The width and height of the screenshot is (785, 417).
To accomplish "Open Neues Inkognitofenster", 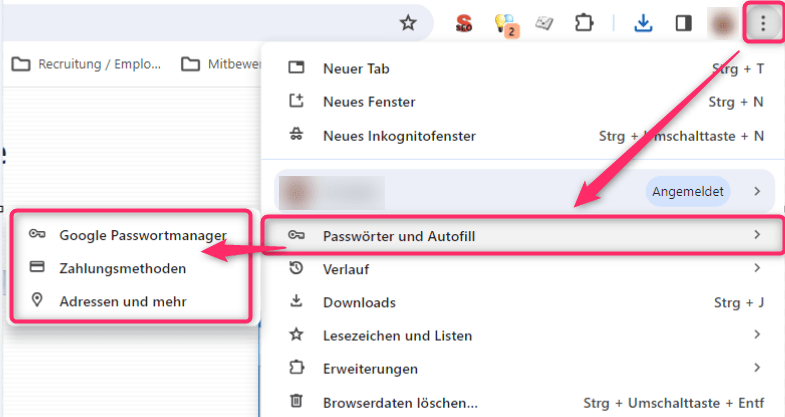I will [524, 136].
